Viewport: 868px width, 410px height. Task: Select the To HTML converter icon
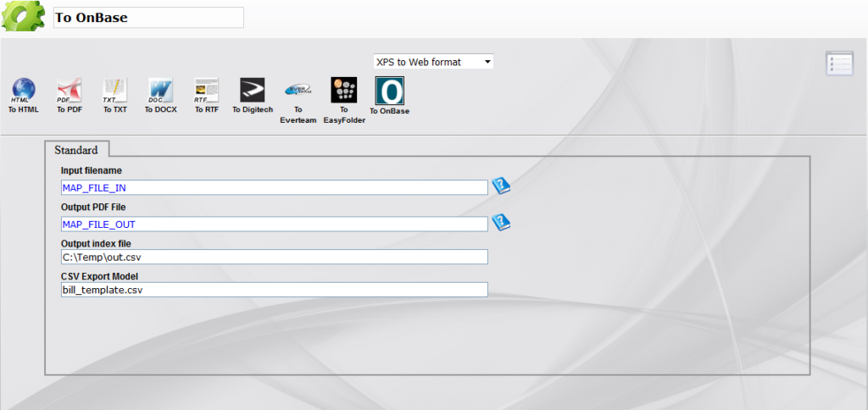coord(24,90)
